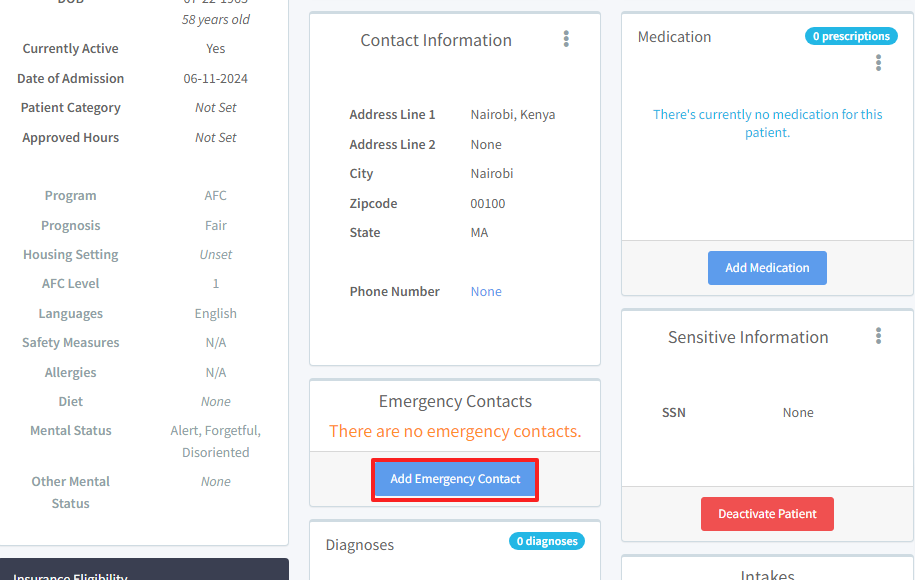The image size is (915, 580).
Task: Click the 0 prescriptions badge
Action: (850, 36)
